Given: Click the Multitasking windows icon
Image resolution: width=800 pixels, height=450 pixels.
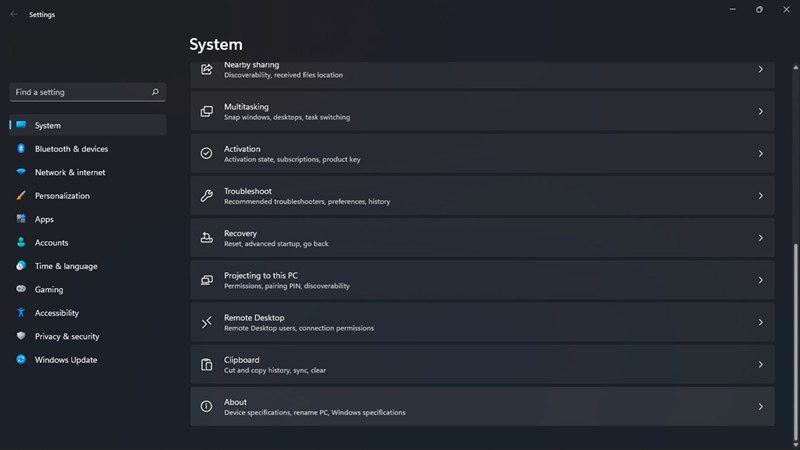Looking at the screenshot, I should [206, 111].
